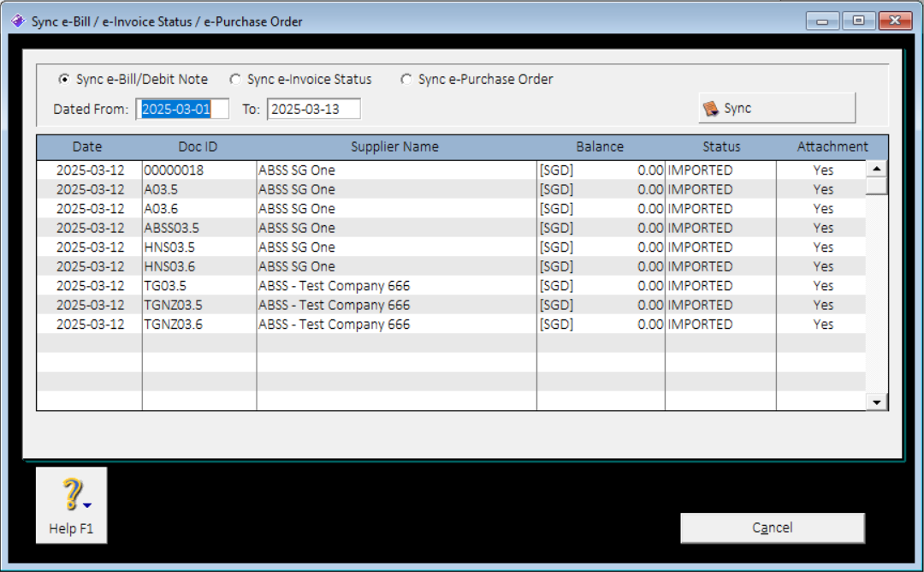Open Help F1 question mark icon
The image size is (924, 572).
point(72,493)
